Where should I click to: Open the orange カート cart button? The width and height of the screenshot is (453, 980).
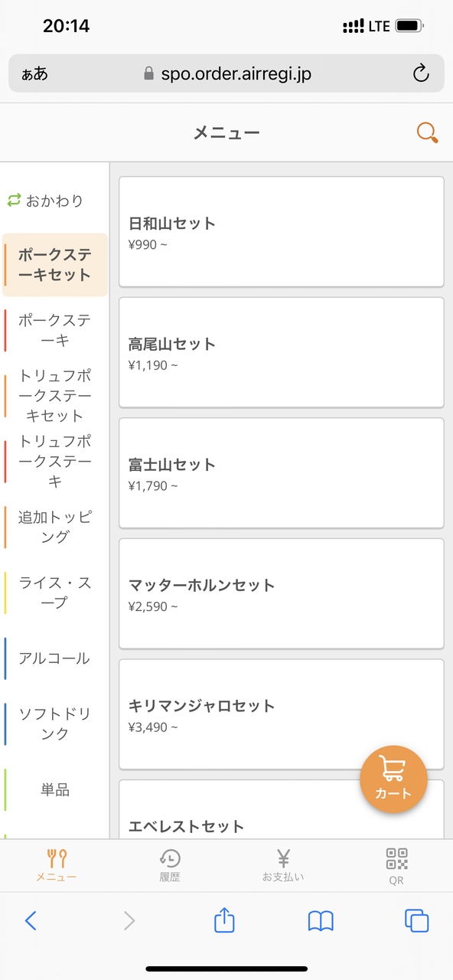tap(393, 779)
